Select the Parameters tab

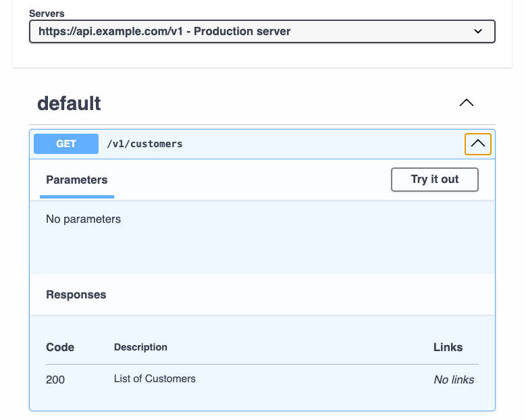(76, 180)
